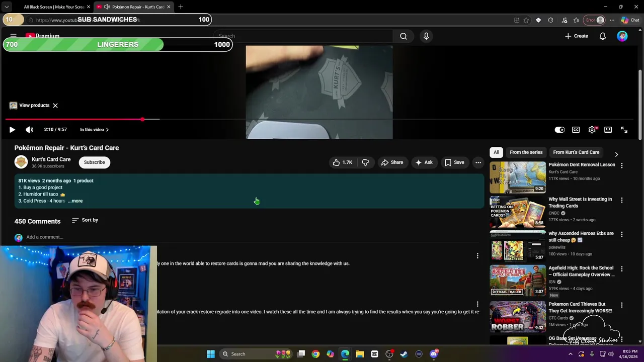Open 'Pokémon Dent Removal Lesson' thumbnail

(518, 177)
